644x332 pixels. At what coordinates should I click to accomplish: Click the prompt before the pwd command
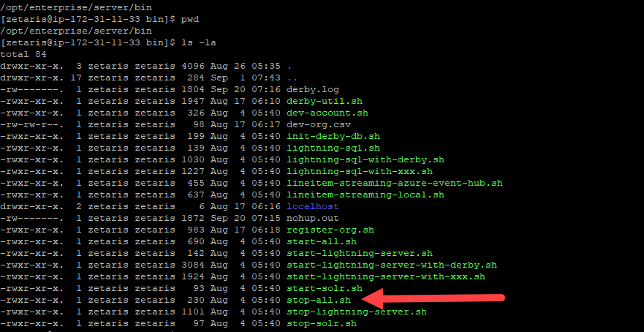pyautogui.click(x=88, y=19)
